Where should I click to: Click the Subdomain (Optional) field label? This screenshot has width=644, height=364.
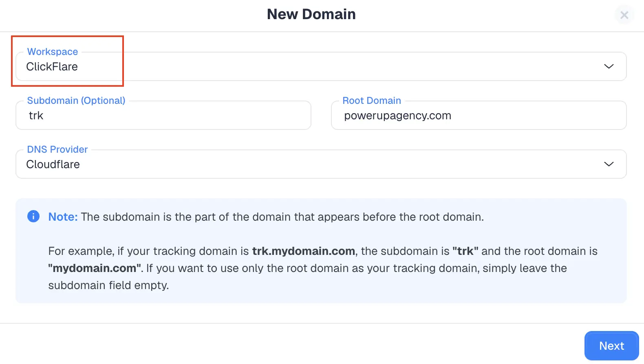pos(76,101)
